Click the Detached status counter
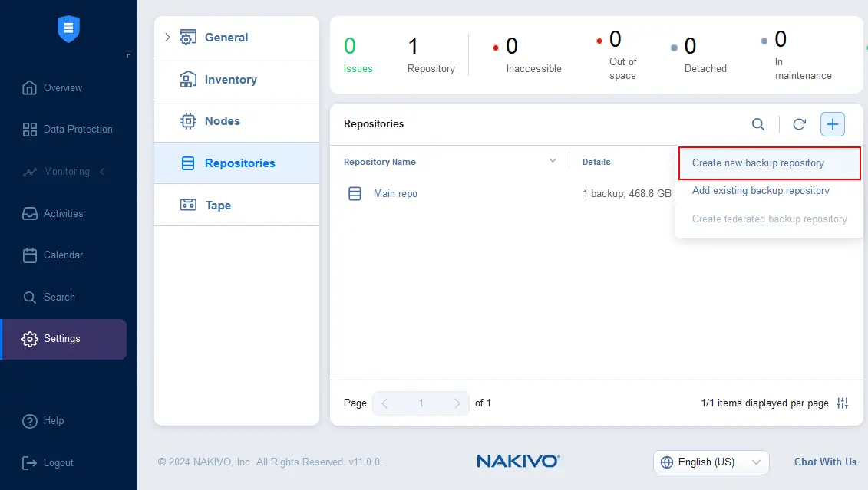 coord(698,54)
